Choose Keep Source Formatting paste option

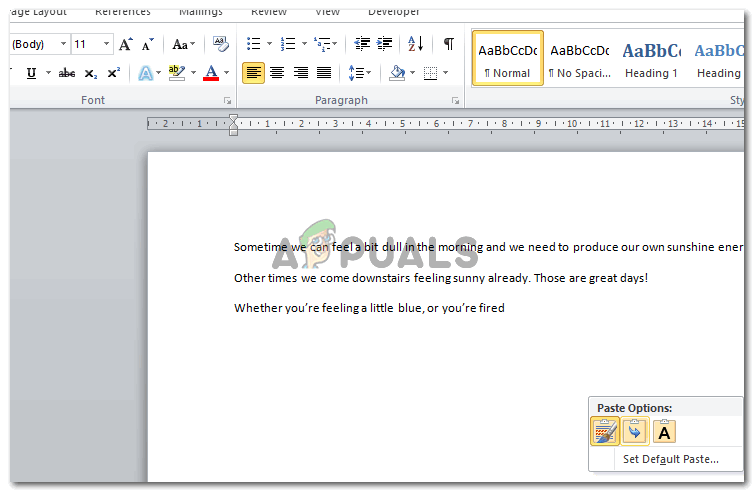tap(604, 431)
